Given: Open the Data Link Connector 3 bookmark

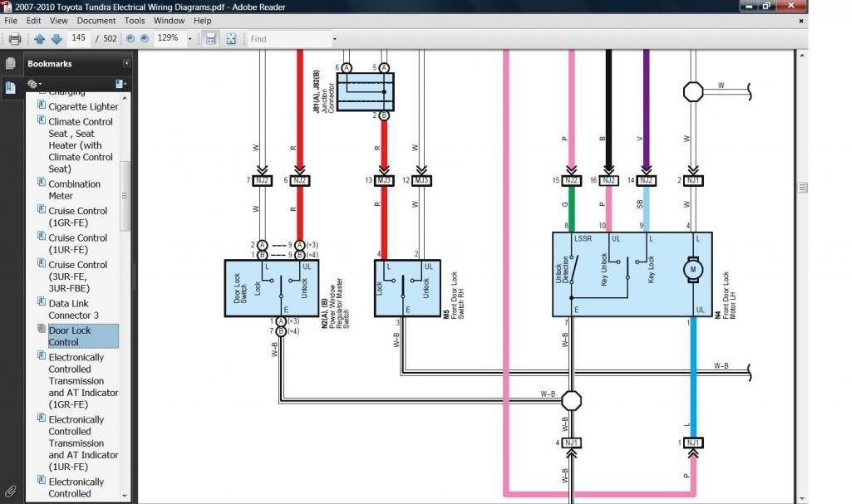Looking at the screenshot, I should (73, 309).
